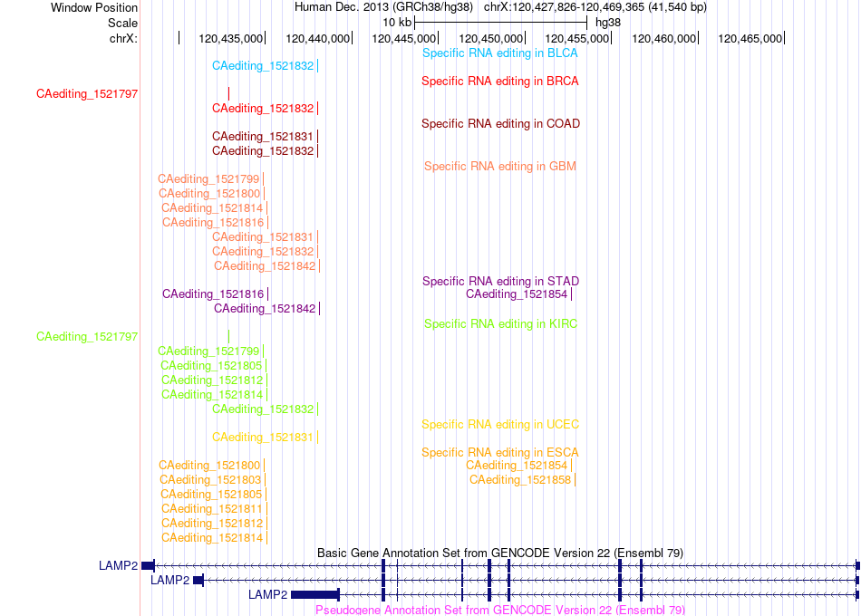Select the Specific RNA editing in COAD label

(500, 124)
